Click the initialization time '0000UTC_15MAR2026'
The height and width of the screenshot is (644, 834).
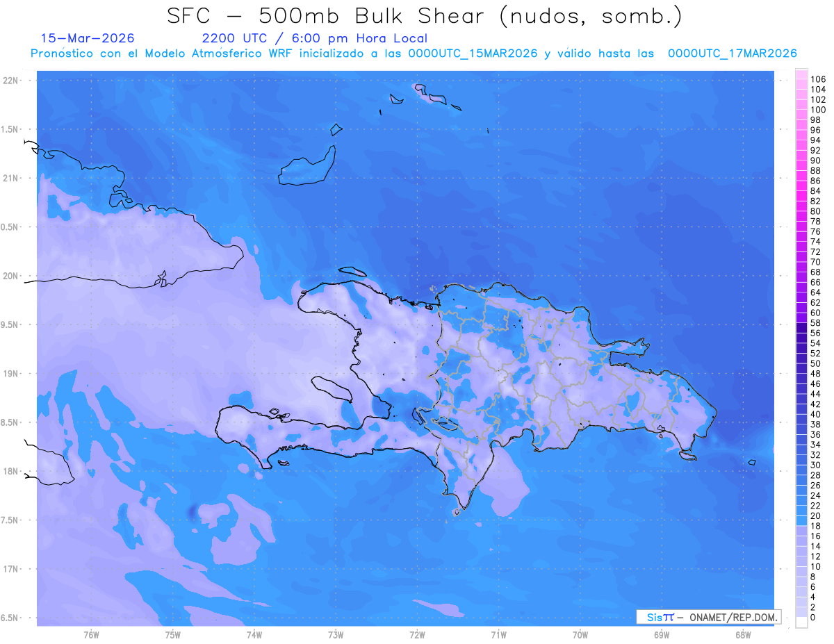[473, 53]
